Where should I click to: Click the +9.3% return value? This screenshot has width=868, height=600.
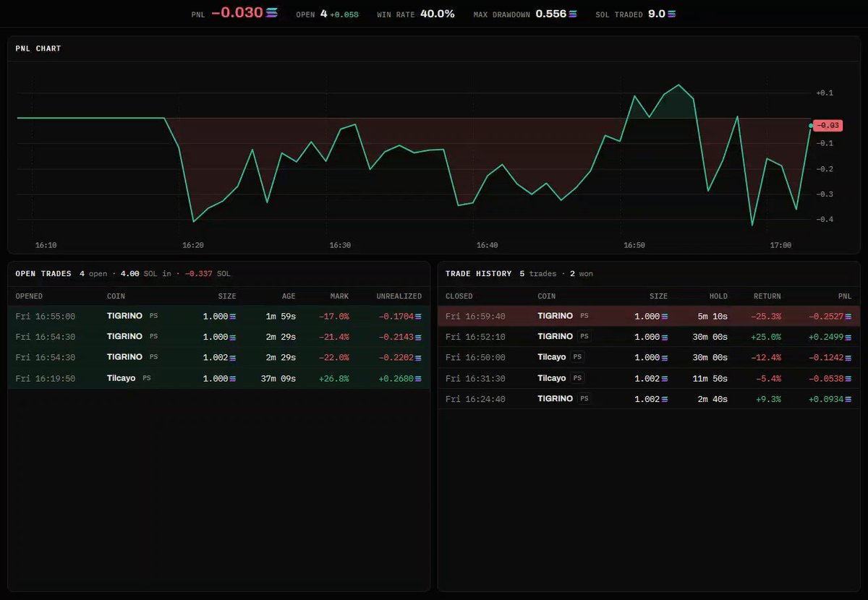pyautogui.click(x=768, y=399)
